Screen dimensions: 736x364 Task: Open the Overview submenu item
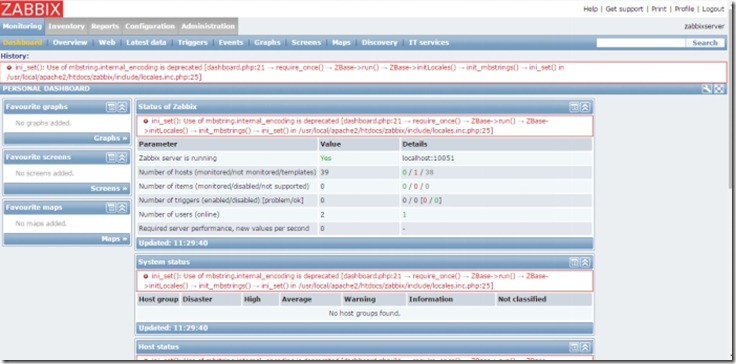point(70,42)
